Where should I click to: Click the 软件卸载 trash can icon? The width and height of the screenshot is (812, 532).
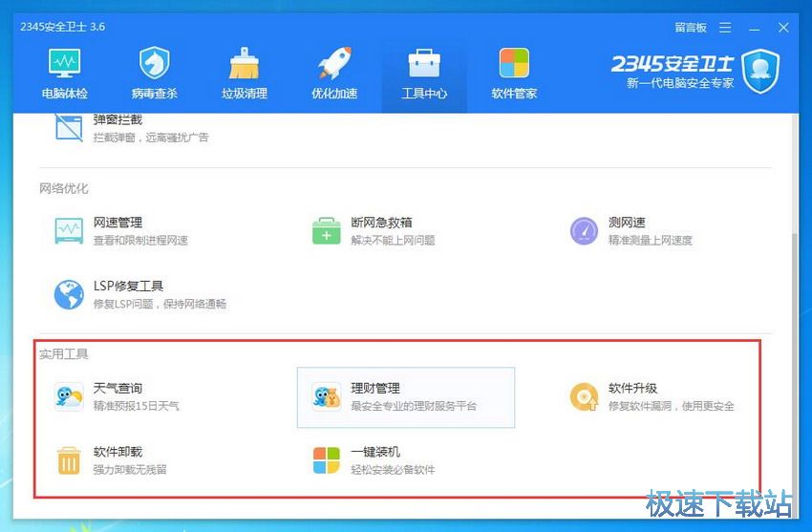69,460
